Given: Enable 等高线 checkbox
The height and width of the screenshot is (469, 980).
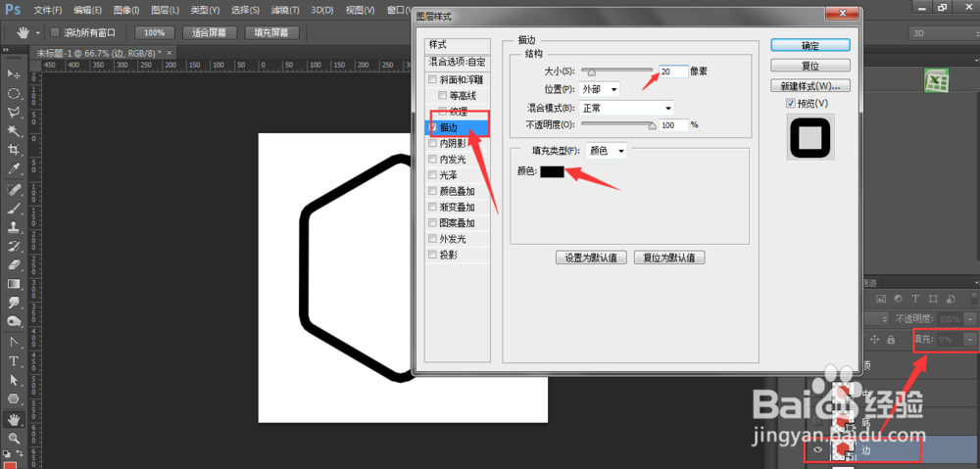Looking at the screenshot, I should click(x=443, y=96).
